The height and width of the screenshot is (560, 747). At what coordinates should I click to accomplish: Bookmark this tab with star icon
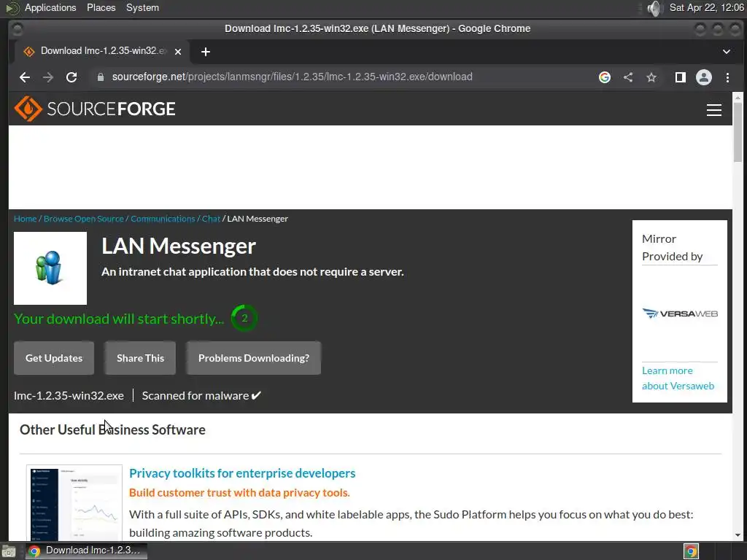[x=651, y=77]
